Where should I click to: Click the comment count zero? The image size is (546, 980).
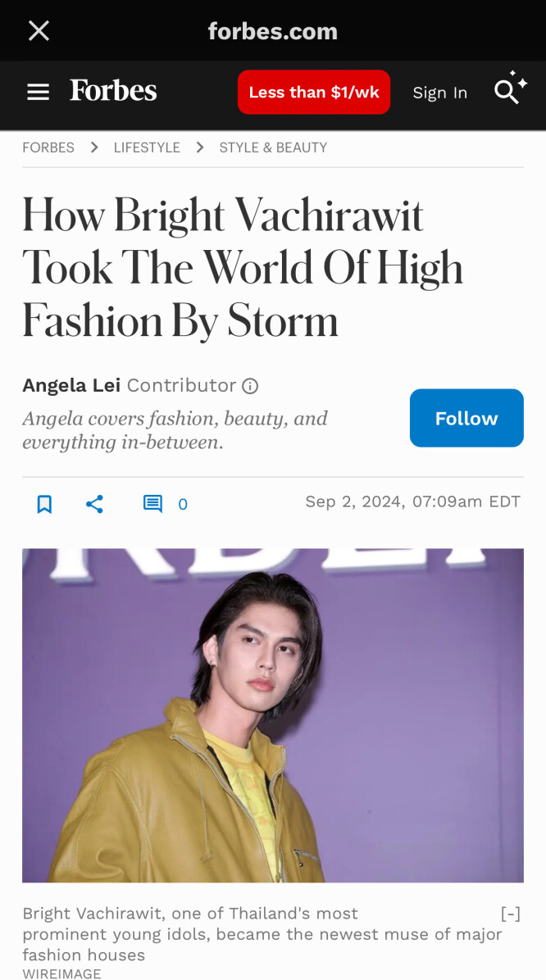(183, 505)
